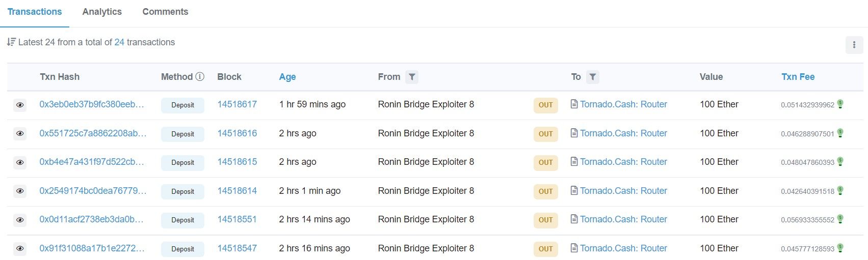Sort transactions by the Age column header
This screenshot has height=260, width=868.
tap(287, 77)
